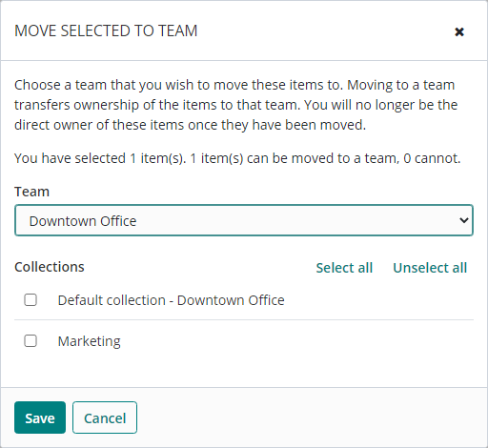Cancel moving items to team
Image resolution: width=488 pixels, height=448 pixels.
click(x=105, y=417)
